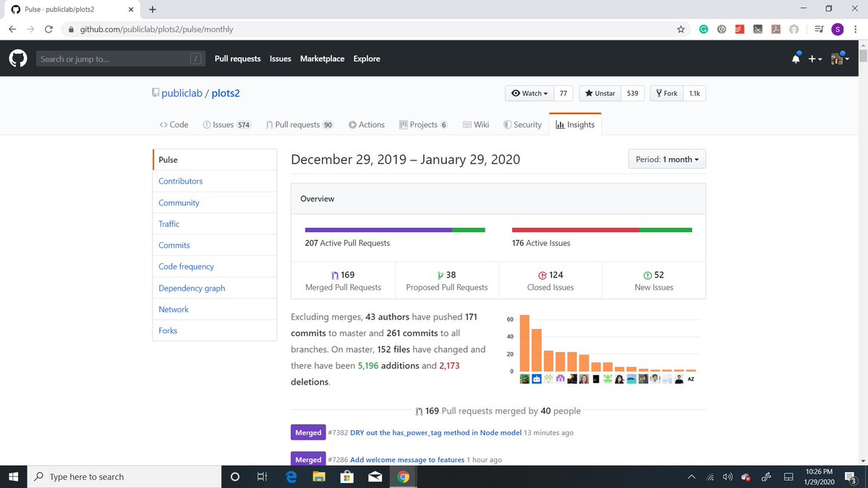The width and height of the screenshot is (868, 488).
Task: Open Period: 1 month dropdown
Action: click(667, 159)
